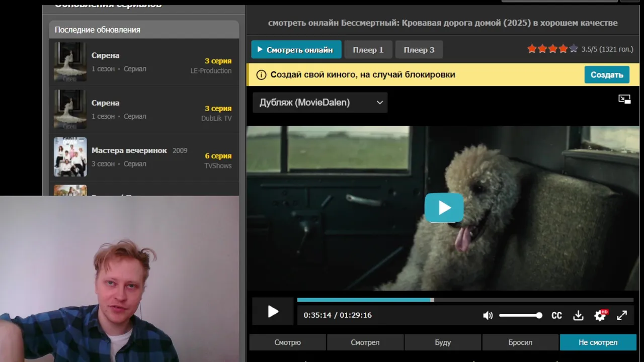
Task: Click the 0:35:14 / 01:29:16 timestamp
Action: [x=338, y=315]
